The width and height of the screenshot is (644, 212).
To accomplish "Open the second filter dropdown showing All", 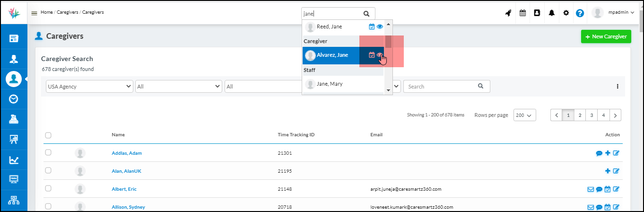I will 179,87.
